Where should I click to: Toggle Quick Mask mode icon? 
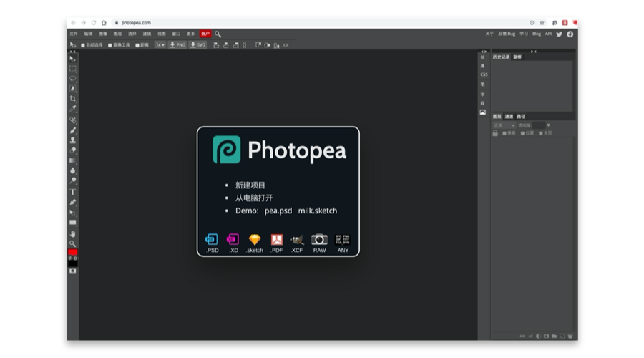(x=73, y=271)
